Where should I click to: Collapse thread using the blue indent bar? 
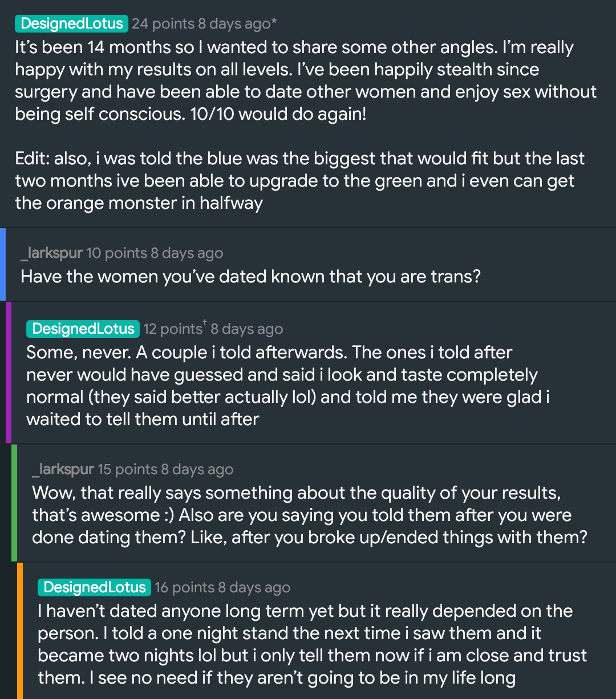pyautogui.click(x=3, y=264)
